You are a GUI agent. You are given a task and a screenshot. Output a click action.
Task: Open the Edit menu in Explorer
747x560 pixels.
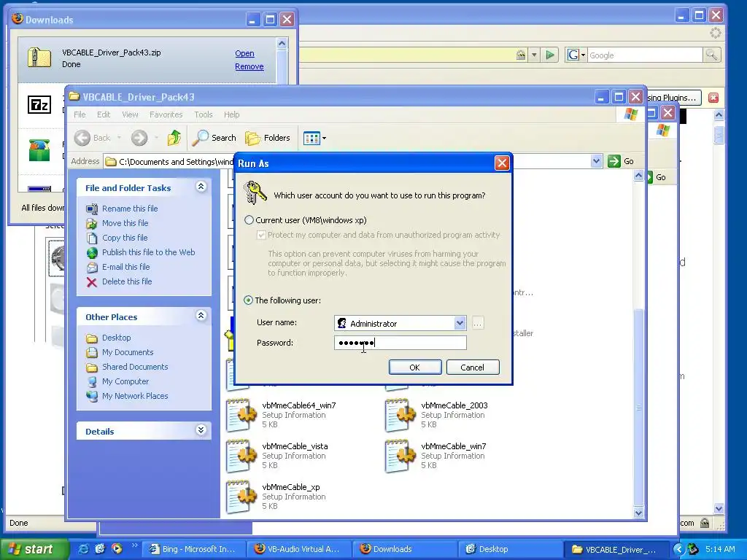click(x=104, y=114)
